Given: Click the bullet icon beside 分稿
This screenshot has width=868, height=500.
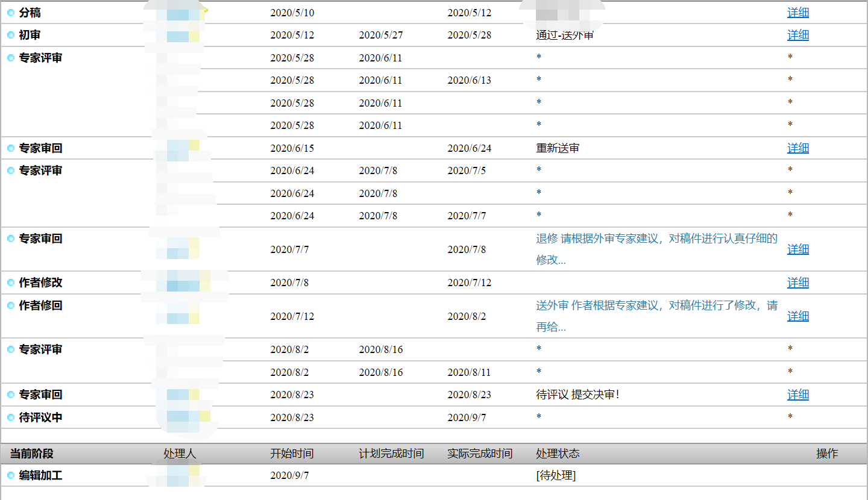Looking at the screenshot, I should [x=11, y=13].
